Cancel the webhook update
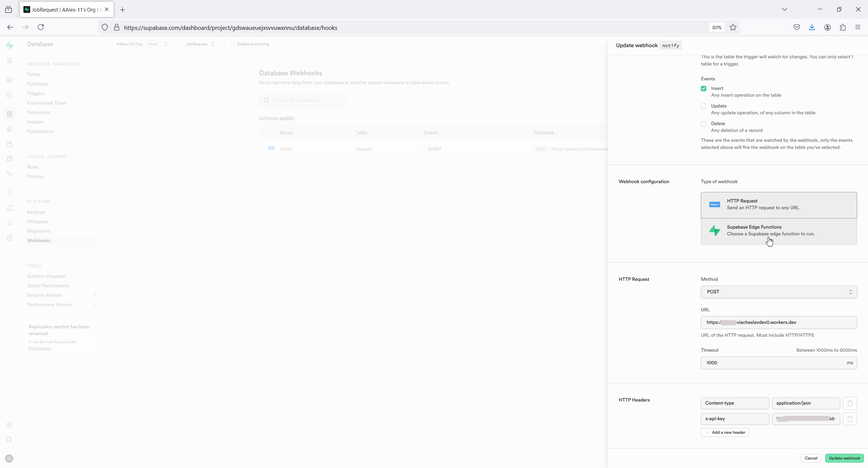 811,458
